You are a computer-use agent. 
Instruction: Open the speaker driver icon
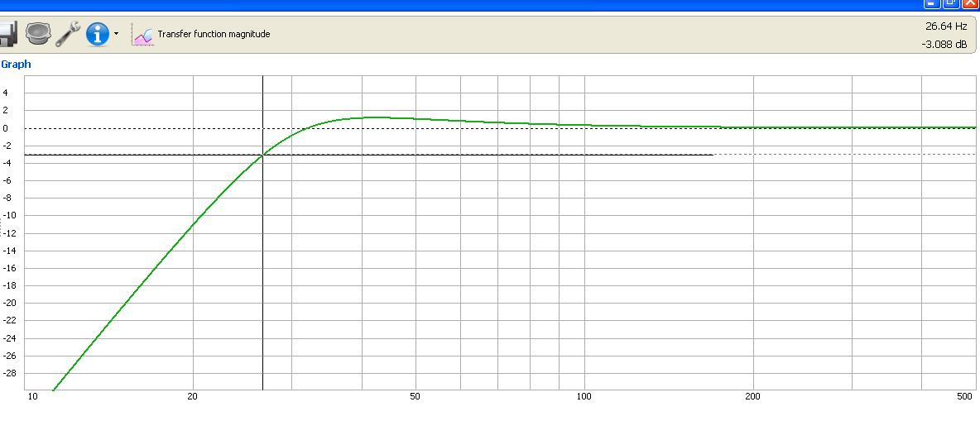tap(37, 33)
